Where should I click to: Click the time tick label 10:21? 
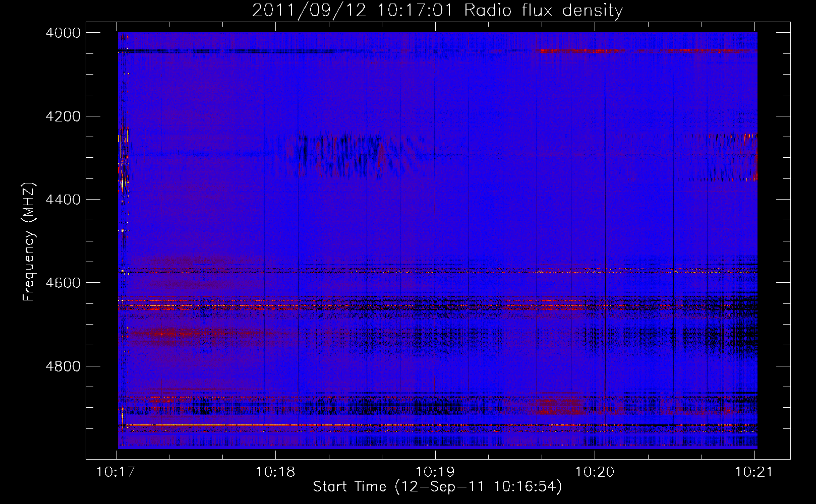tap(754, 472)
